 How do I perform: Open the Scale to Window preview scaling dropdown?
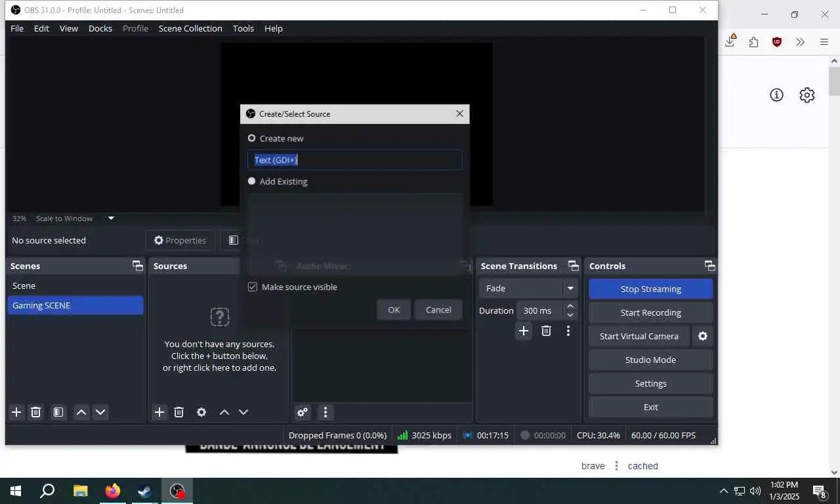tap(111, 219)
